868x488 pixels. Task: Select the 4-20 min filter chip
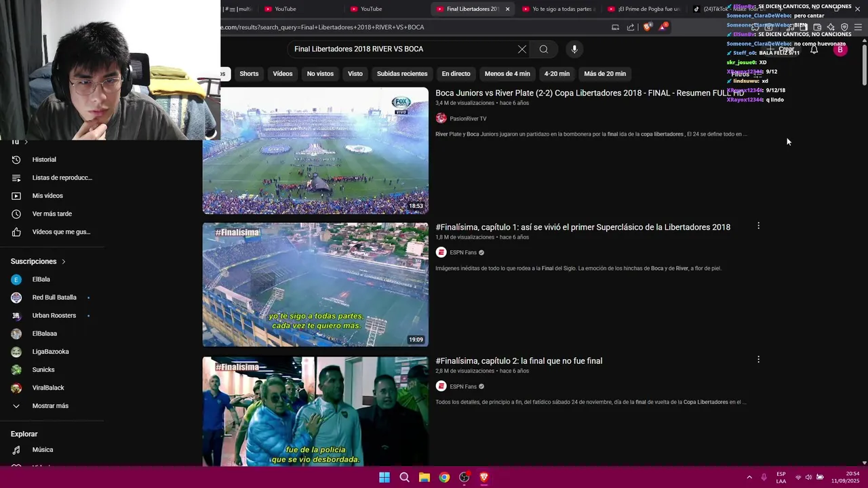tap(557, 73)
